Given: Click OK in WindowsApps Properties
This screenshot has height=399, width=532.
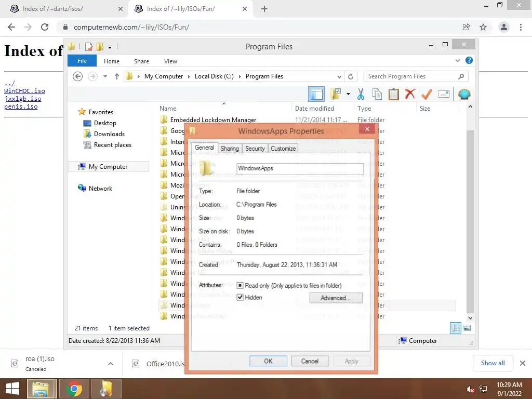Looking at the screenshot, I should coord(268,361).
